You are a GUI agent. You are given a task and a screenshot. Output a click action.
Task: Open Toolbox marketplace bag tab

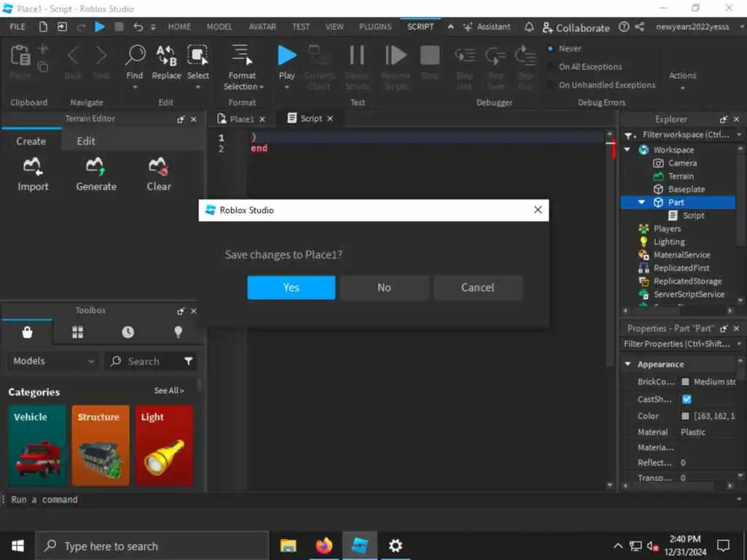[x=27, y=332]
